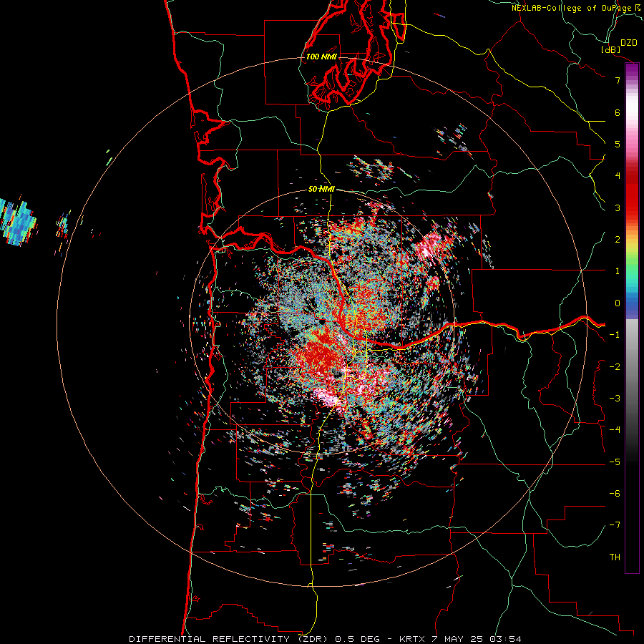Click the DIFFERENTIAL REFLECTIVITY (ZDR) title text
The width and height of the screenshot is (644, 644).
click(228, 639)
